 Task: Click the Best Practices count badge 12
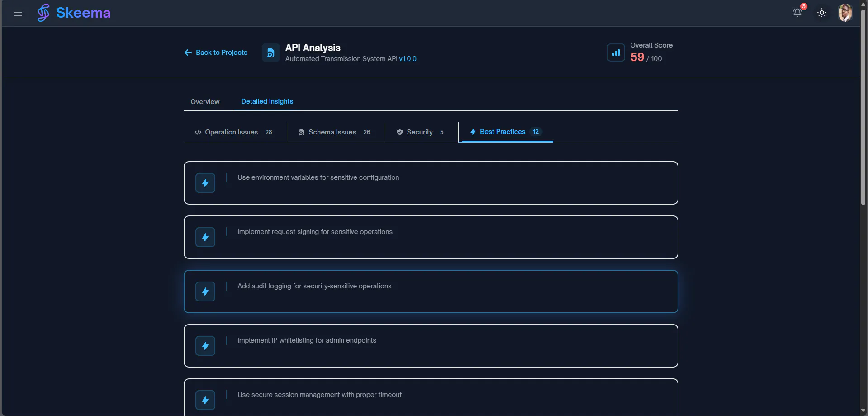tap(536, 132)
